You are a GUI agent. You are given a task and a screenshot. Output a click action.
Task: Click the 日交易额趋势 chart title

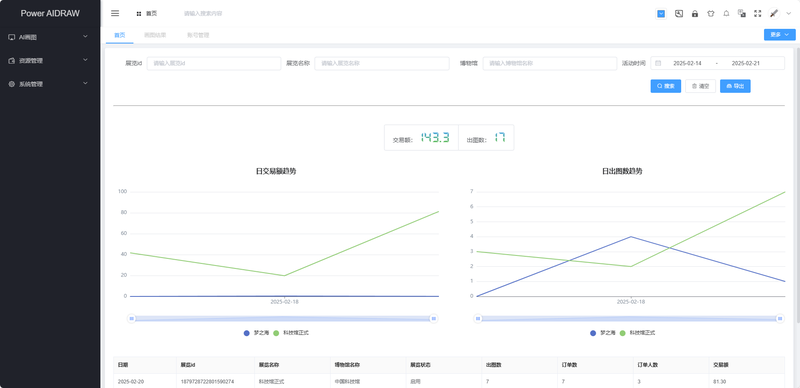(276, 172)
